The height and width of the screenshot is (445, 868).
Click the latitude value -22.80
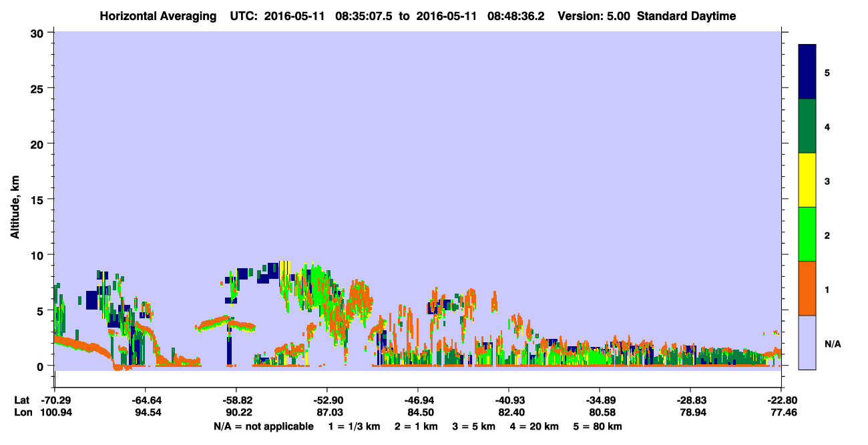point(781,400)
